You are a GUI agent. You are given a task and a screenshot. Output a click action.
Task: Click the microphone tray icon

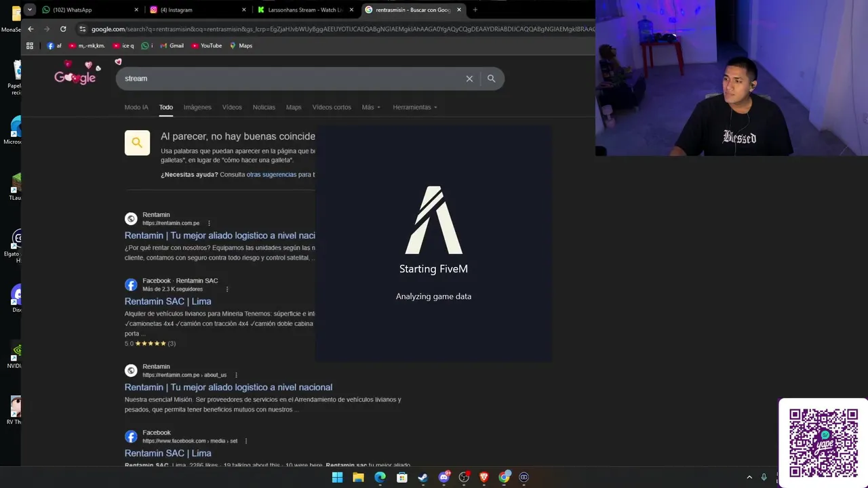(x=764, y=477)
